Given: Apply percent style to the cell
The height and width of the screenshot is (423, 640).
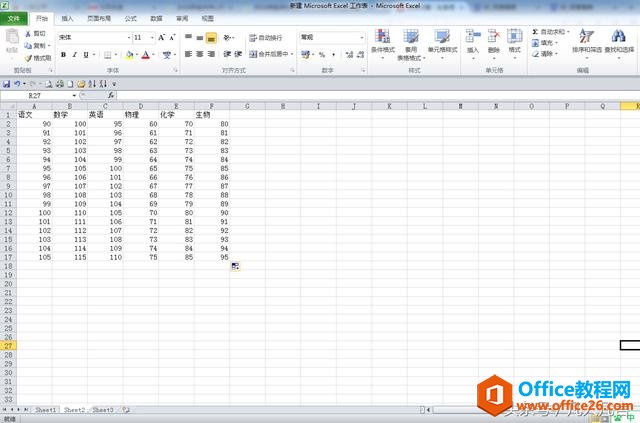Looking at the screenshot, I should click(x=322, y=54).
